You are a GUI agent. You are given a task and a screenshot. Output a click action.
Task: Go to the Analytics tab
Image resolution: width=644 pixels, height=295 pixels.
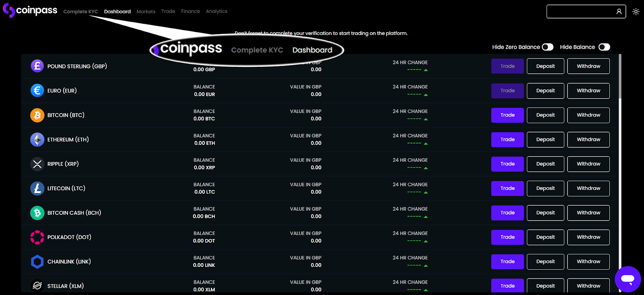coord(217,11)
